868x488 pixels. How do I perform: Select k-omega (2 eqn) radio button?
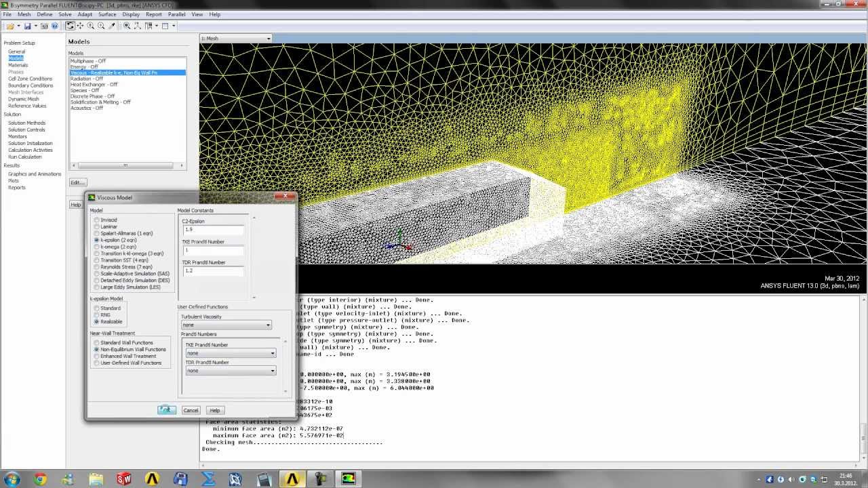point(97,247)
